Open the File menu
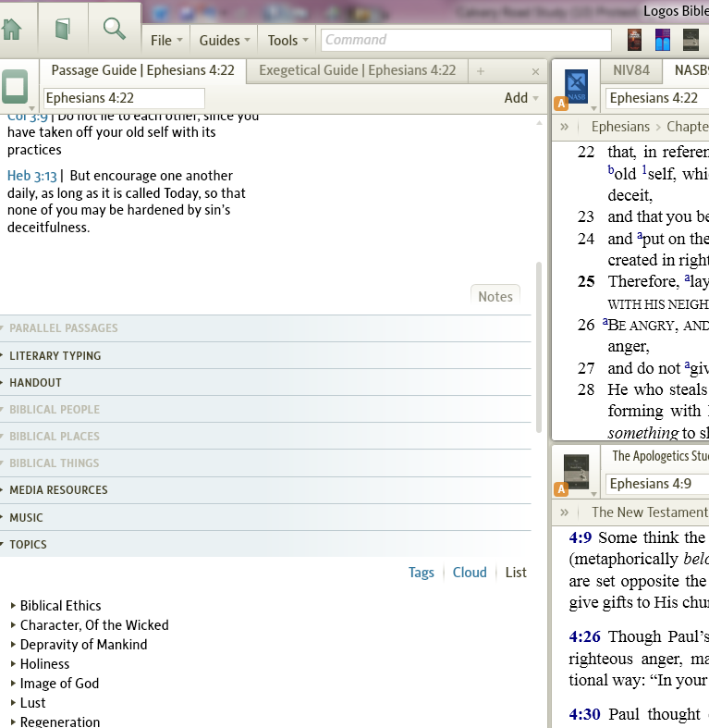 pyautogui.click(x=166, y=41)
